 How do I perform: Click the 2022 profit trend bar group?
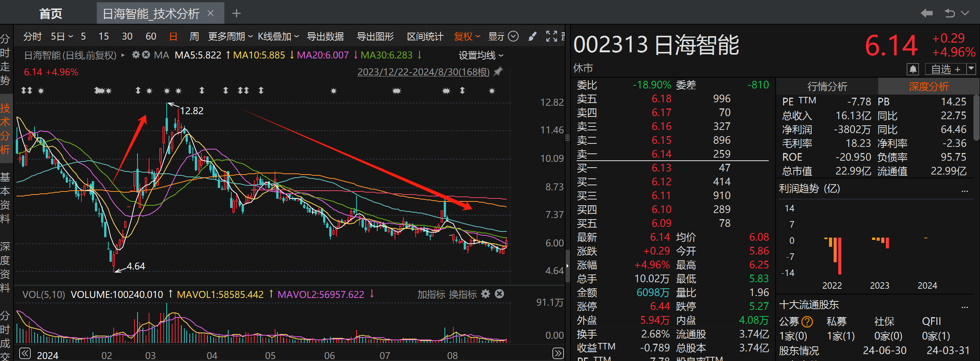[833, 256]
